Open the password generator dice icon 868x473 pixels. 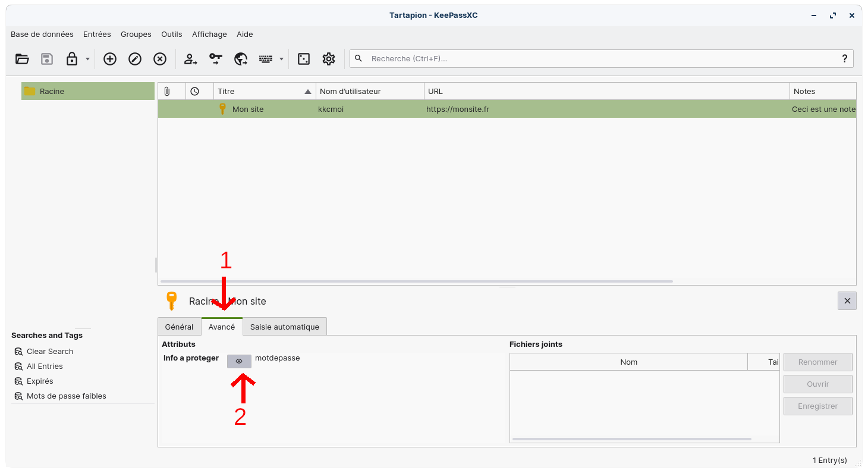click(x=304, y=58)
